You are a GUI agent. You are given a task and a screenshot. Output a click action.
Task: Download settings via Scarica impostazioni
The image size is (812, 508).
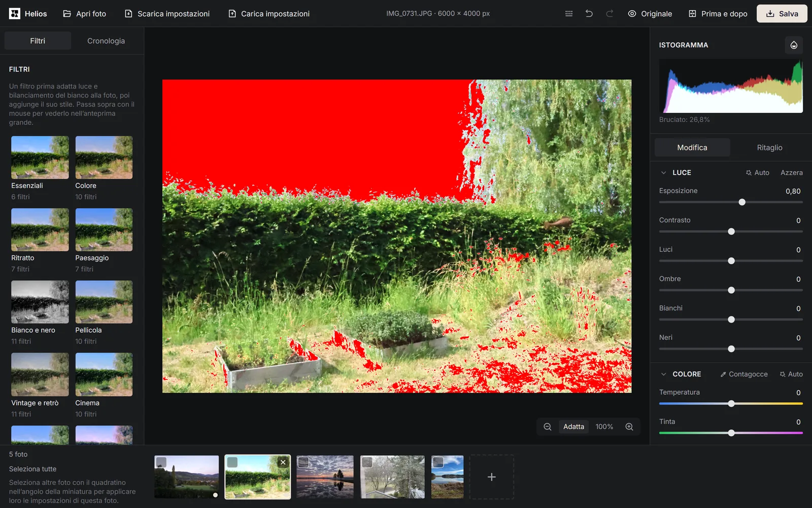[x=167, y=14]
